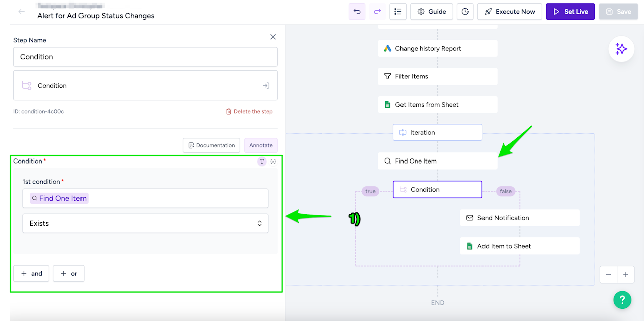The width and height of the screenshot is (644, 321).
Task: Click the undo arrow icon
Action: click(x=357, y=12)
